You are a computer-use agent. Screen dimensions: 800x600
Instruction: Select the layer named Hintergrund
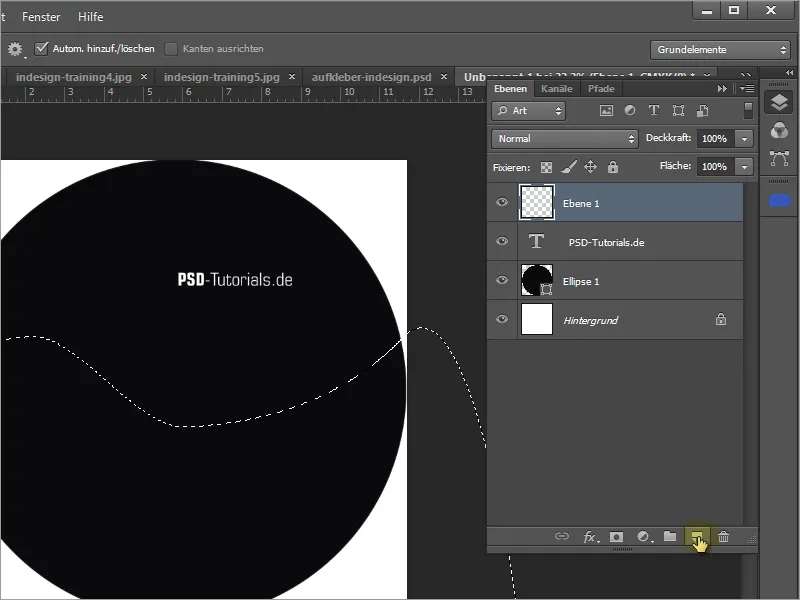(590, 320)
